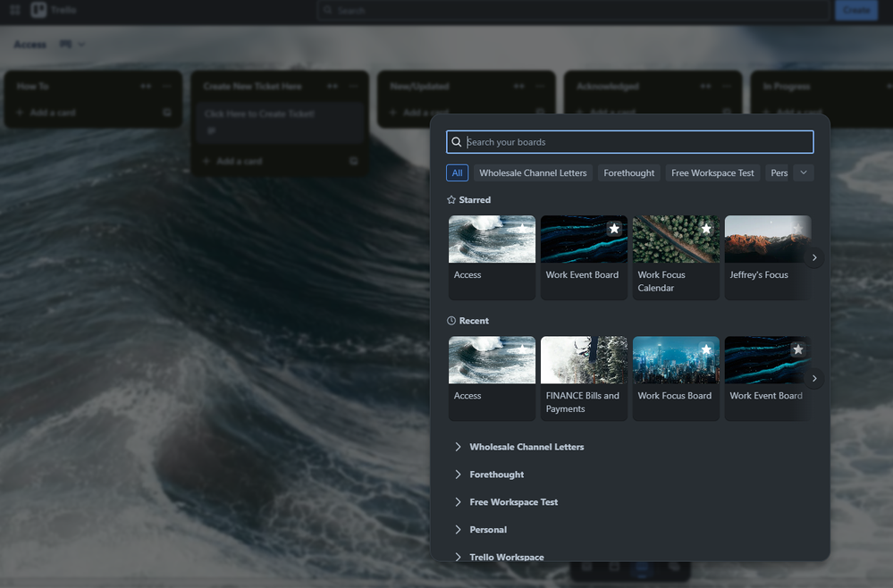Click the magnifier icon in the boards search field
The height and width of the screenshot is (588, 893).
coord(456,142)
